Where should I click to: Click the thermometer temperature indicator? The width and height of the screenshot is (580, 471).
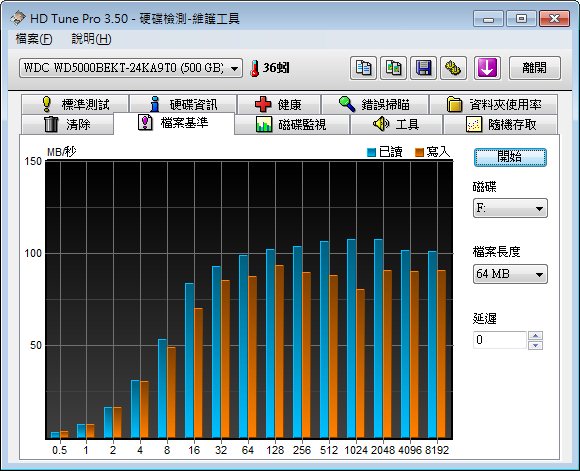[269, 68]
